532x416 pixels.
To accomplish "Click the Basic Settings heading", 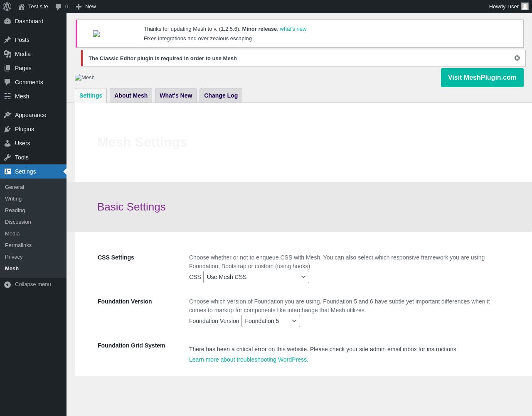I will tap(131, 207).
